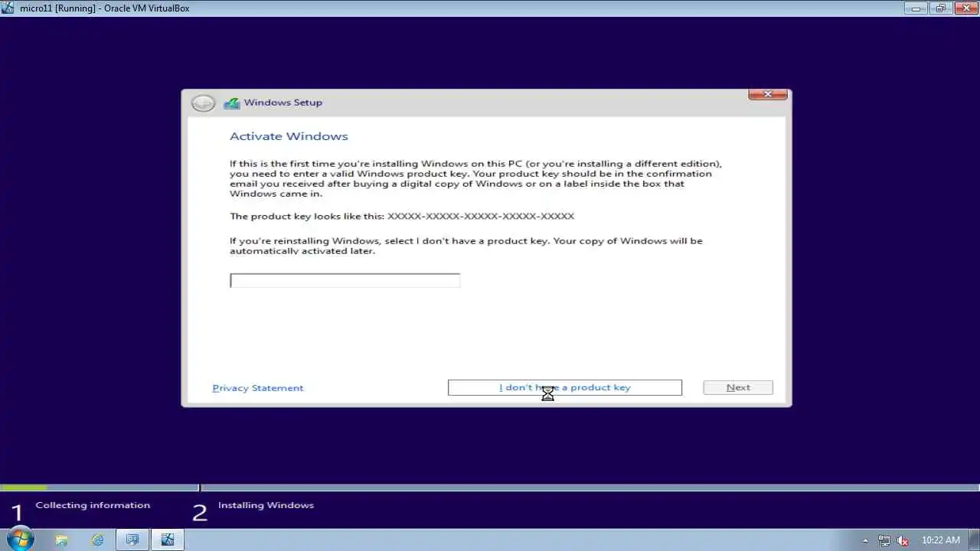Close the Windows Setup dialog
980x551 pixels.
pyautogui.click(x=767, y=94)
